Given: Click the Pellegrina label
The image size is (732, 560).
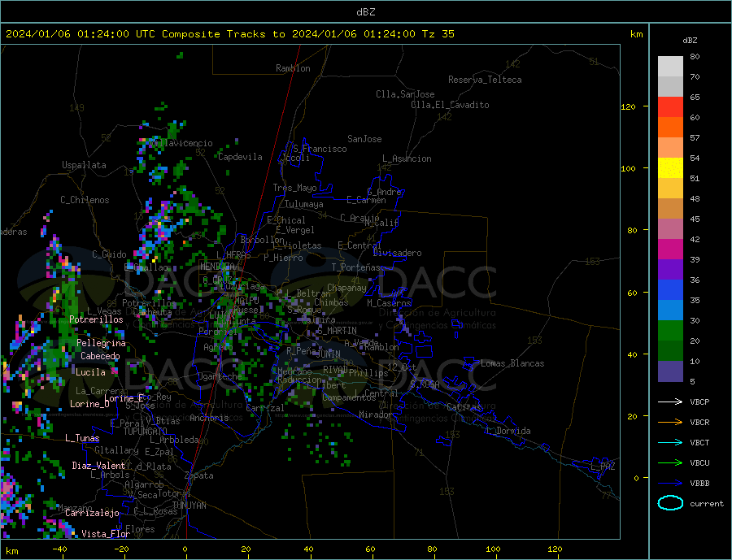Looking at the screenshot, I should pyautogui.click(x=102, y=343).
